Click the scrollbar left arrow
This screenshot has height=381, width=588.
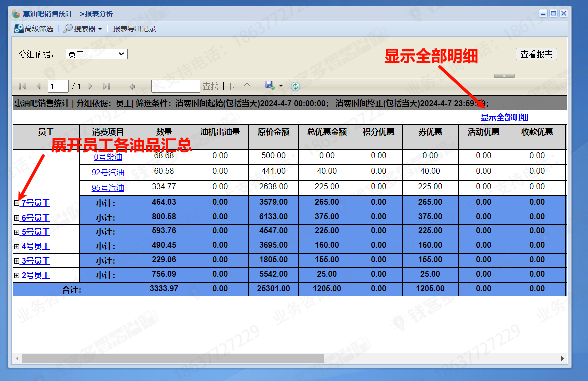[17, 358]
